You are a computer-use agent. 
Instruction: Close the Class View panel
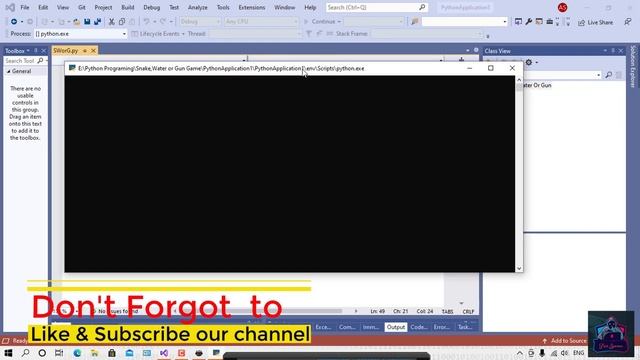621,51
